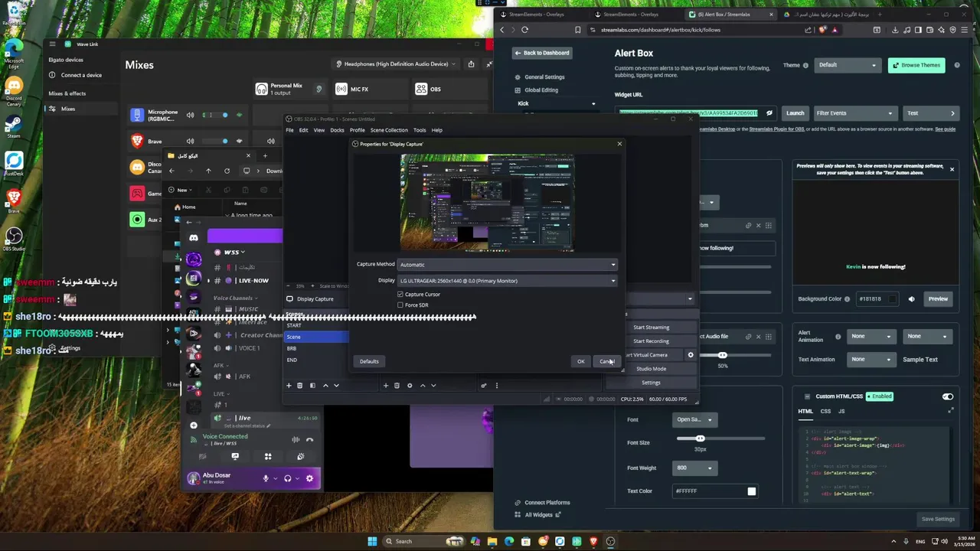This screenshot has height=551, width=980.
Task: Bookmark the page in the browser address bar
Action: [577, 30]
